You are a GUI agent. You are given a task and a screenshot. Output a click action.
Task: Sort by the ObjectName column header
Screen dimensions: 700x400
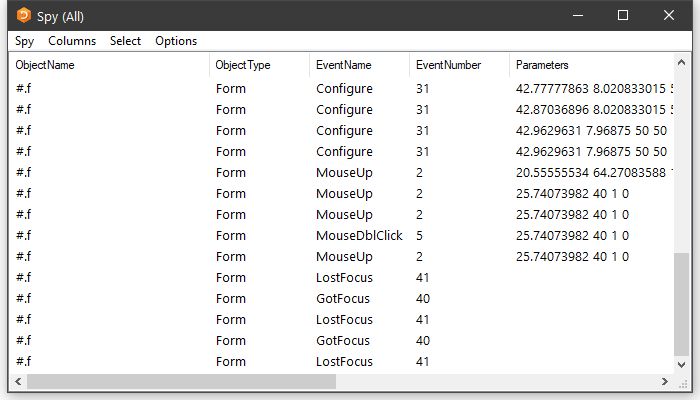(45, 65)
